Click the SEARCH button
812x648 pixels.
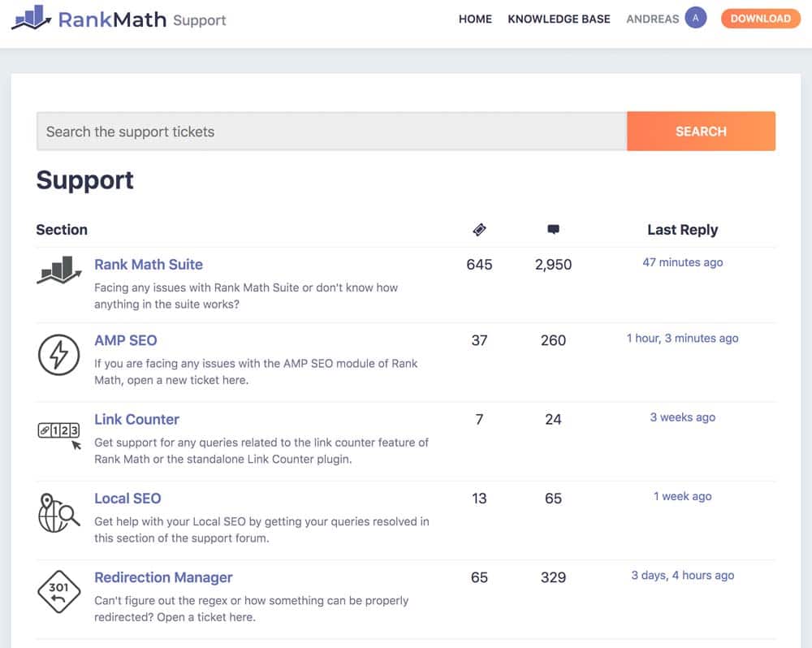click(x=701, y=131)
